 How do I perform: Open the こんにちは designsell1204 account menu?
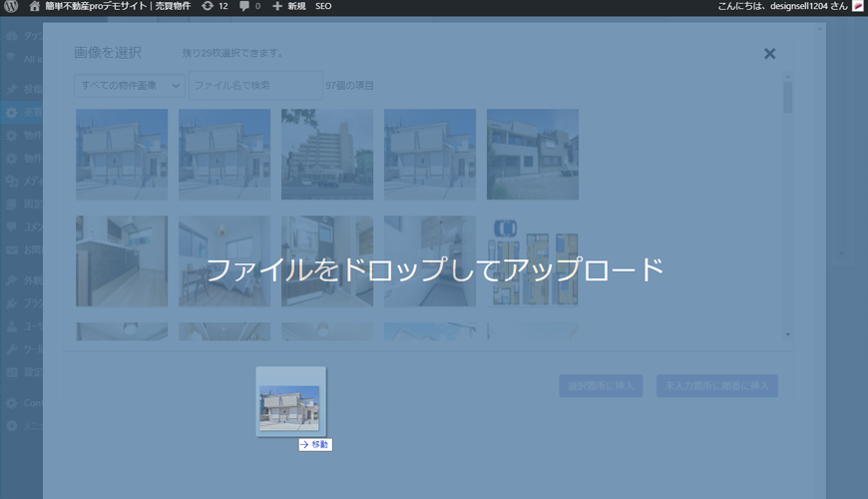point(782,7)
